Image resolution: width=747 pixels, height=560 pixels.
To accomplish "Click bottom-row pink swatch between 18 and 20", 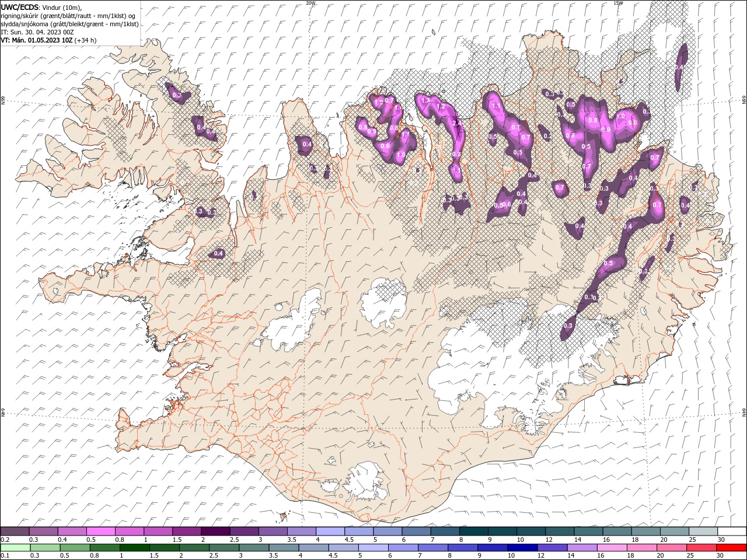I will pyautogui.click(x=641, y=548).
